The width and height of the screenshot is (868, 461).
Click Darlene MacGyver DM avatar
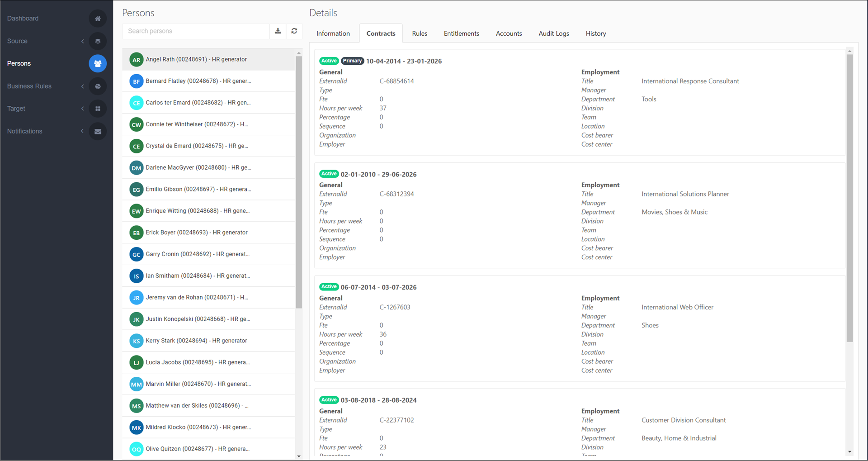pyautogui.click(x=136, y=168)
